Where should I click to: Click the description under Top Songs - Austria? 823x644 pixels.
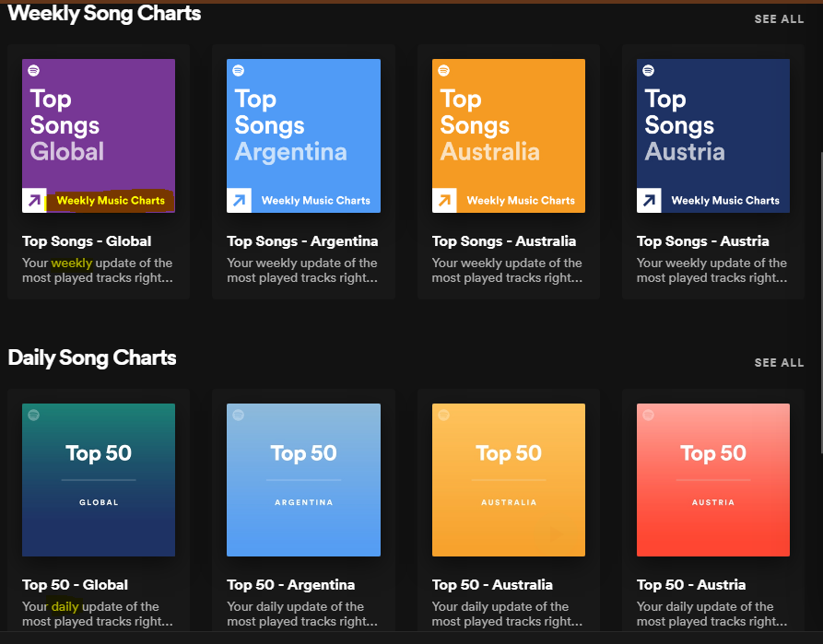[x=712, y=270]
